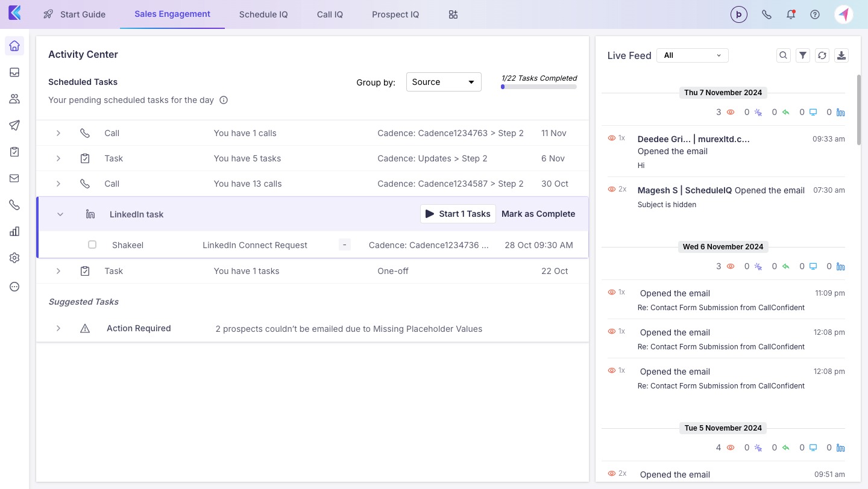Open the help question mark icon
868x489 pixels.
[815, 14]
